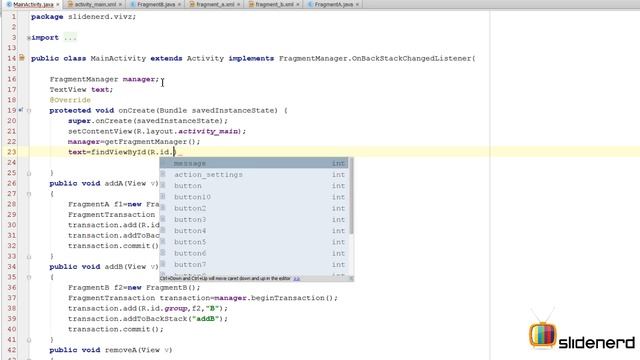Switch to the FragmentA.java tab
This screenshot has width=640, height=360.
(x=333, y=4)
